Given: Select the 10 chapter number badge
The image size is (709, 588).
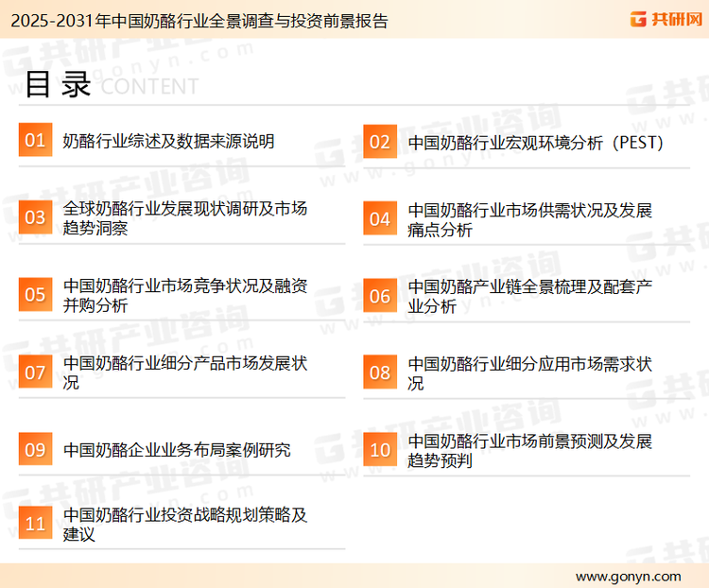Looking at the screenshot, I should click(x=379, y=450).
